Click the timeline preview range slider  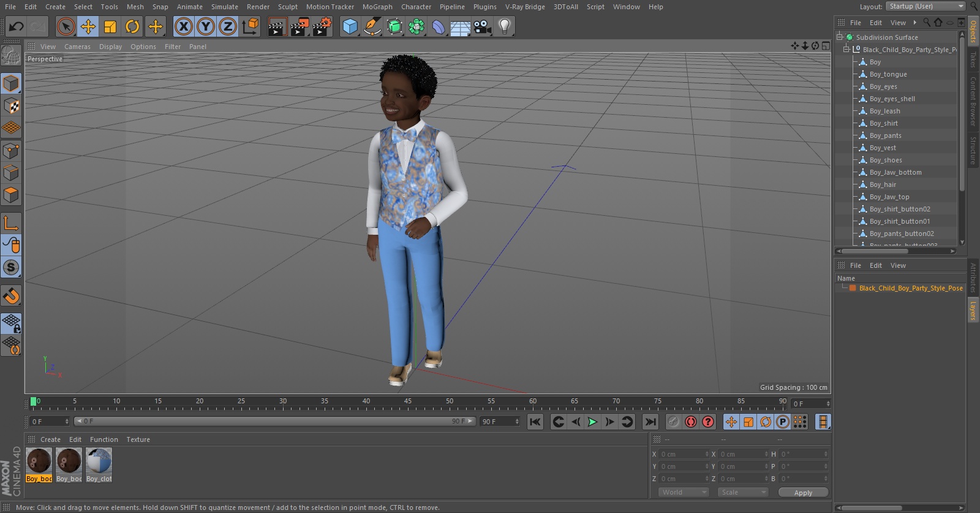[274, 422]
